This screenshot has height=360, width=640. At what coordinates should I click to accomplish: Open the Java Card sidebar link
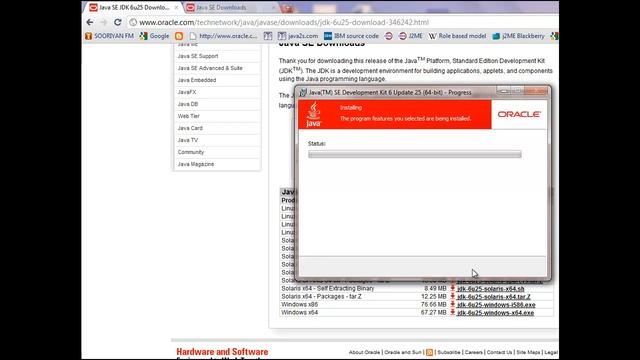(190, 128)
